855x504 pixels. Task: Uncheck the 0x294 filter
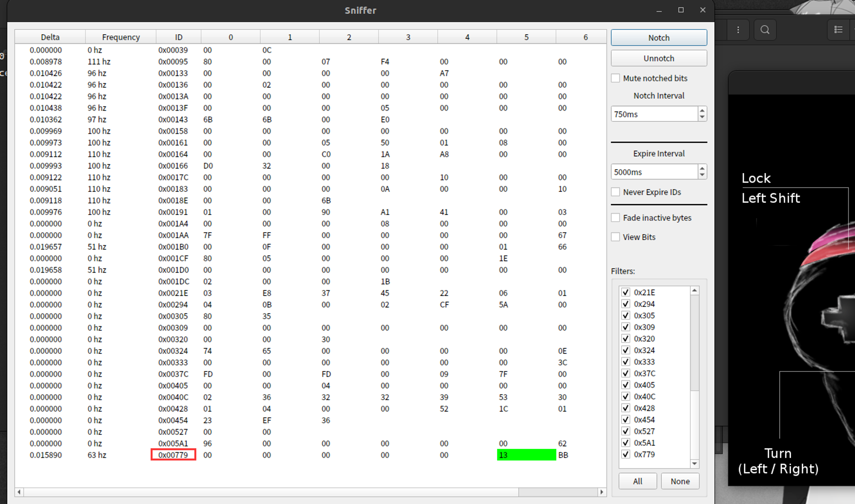[x=626, y=304]
